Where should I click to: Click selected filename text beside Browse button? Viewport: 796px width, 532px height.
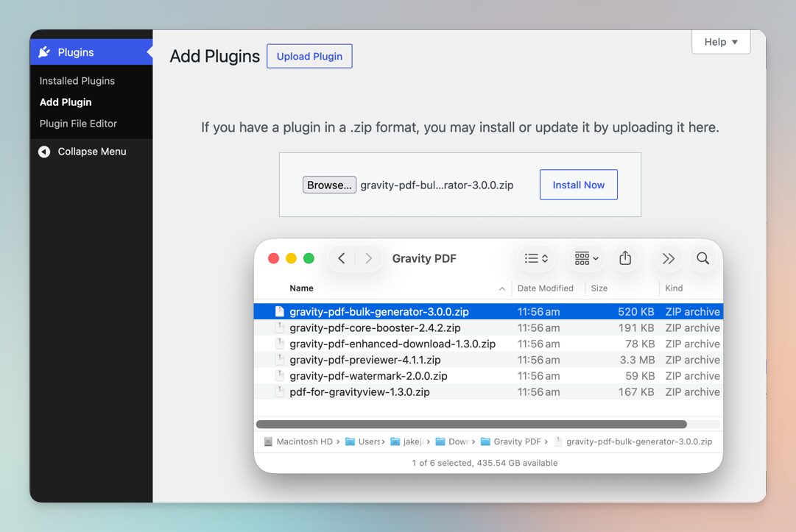coord(437,185)
